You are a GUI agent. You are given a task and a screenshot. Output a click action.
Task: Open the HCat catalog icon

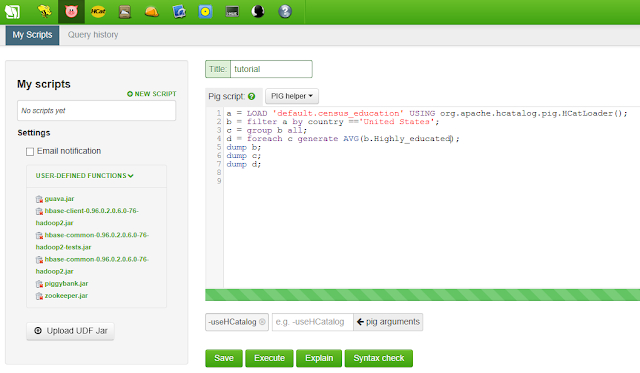click(x=98, y=11)
